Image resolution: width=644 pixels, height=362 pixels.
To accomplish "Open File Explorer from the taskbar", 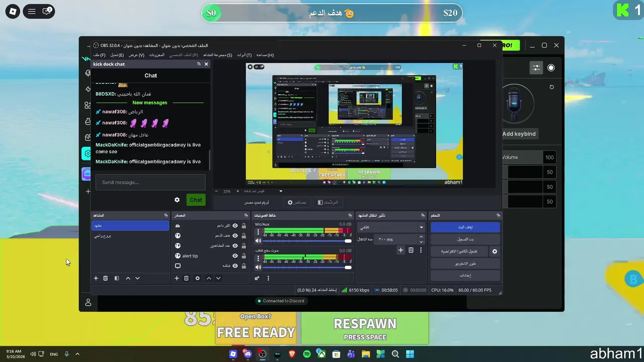I will pyautogui.click(x=366, y=354).
